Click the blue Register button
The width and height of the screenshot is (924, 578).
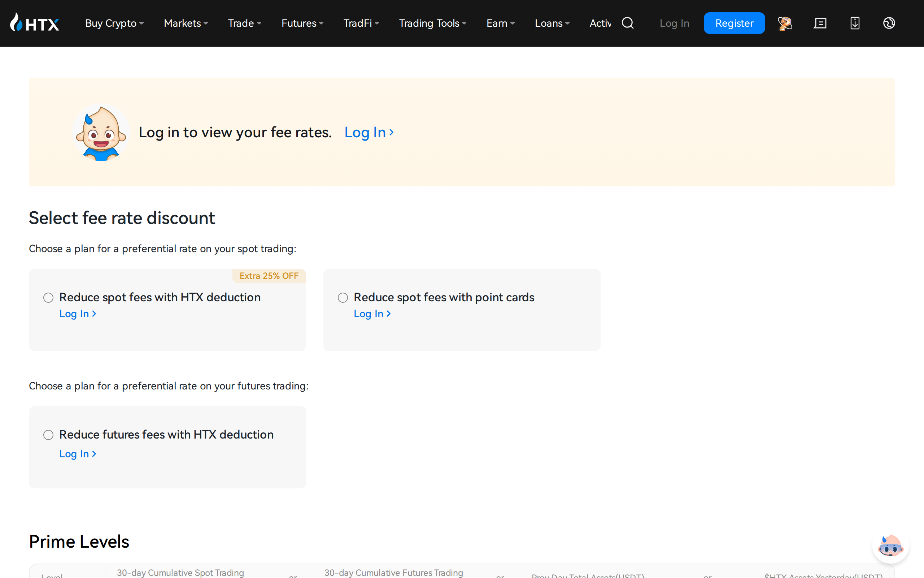734,23
